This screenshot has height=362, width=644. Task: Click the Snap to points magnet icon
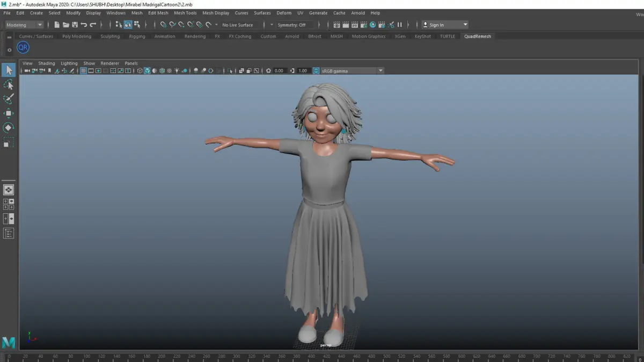point(181,25)
